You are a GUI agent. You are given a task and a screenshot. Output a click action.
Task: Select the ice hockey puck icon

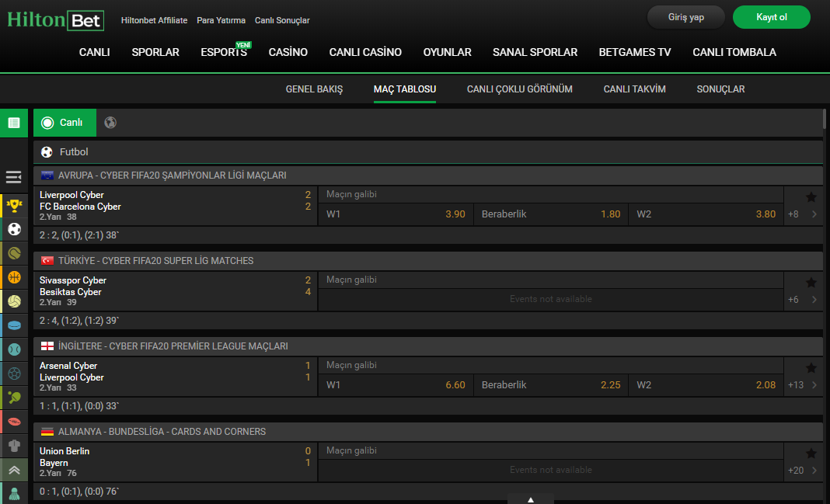pyautogui.click(x=14, y=325)
